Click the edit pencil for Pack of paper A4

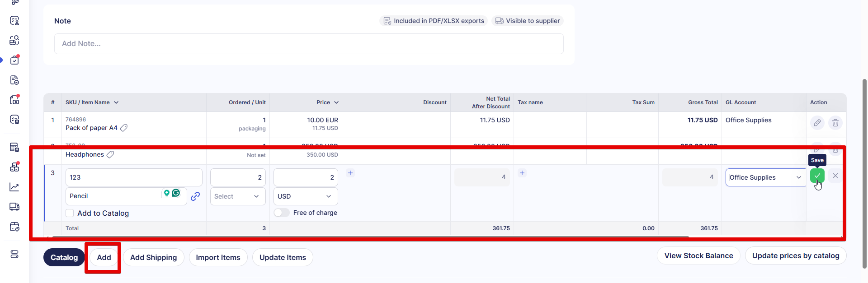(x=817, y=123)
